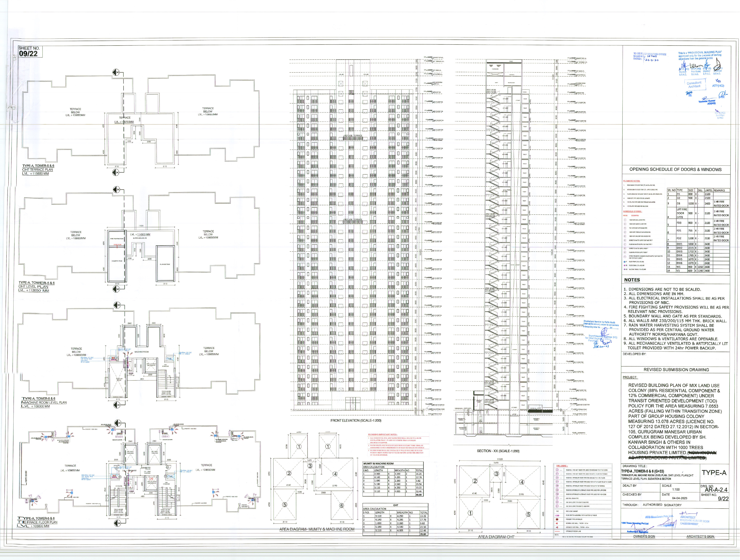
Task: Click total 86.08 in Mumty table
Action: coord(419,495)
